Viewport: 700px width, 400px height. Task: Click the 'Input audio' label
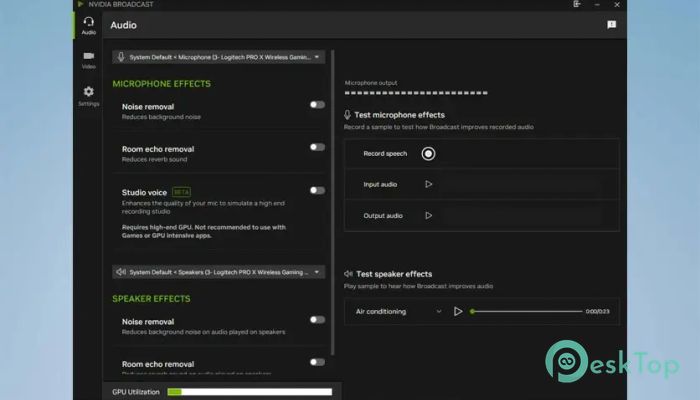pyautogui.click(x=380, y=184)
